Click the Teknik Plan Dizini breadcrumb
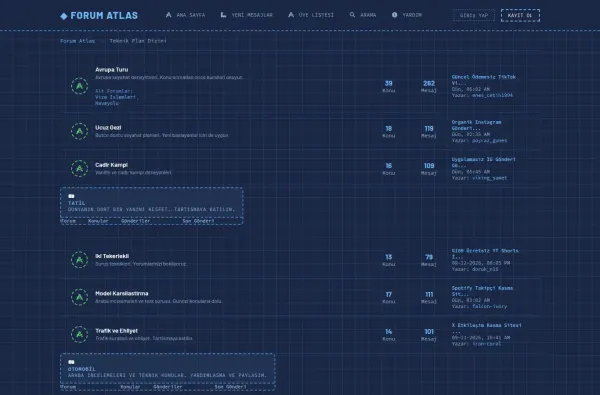 (138, 41)
